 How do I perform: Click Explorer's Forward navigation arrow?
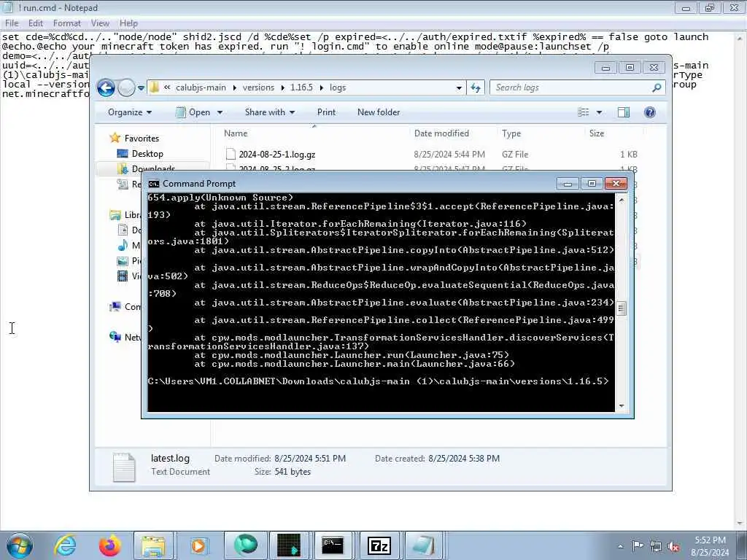pos(126,87)
